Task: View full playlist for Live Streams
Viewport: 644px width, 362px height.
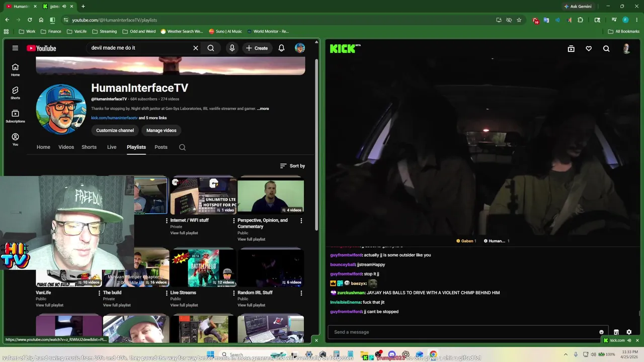Action: pyautogui.click(x=184, y=305)
